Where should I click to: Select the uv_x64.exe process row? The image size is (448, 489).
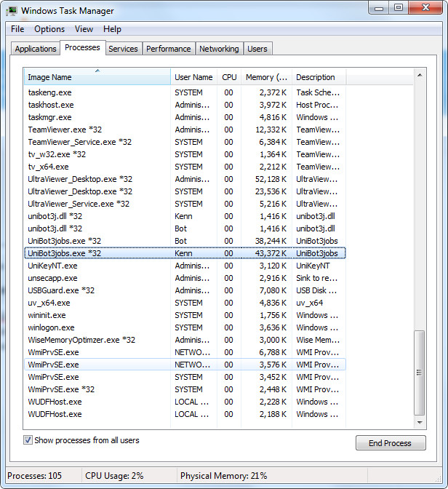click(185, 303)
